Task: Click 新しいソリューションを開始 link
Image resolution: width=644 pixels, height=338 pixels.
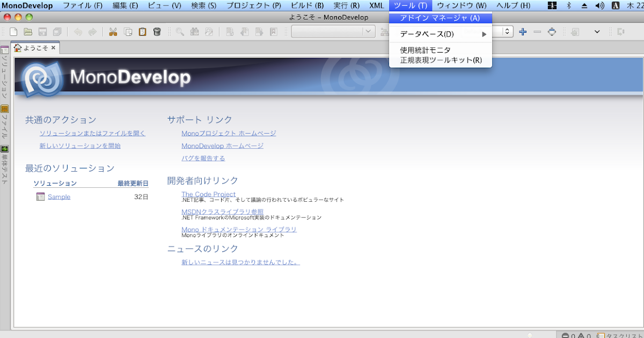Action: click(x=80, y=145)
